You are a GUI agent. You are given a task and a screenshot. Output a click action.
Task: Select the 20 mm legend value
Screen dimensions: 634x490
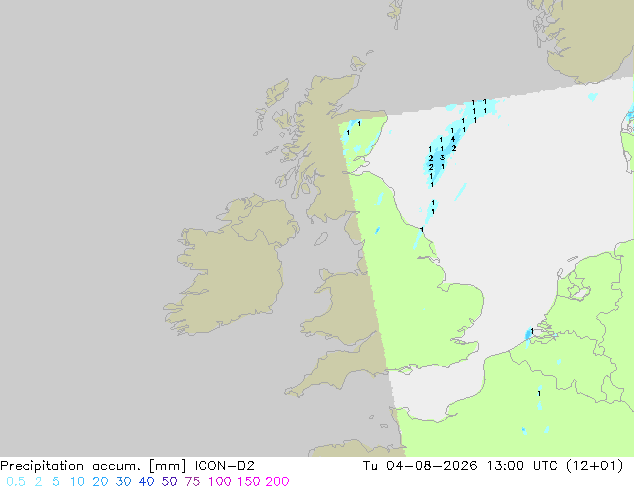[x=100, y=482]
